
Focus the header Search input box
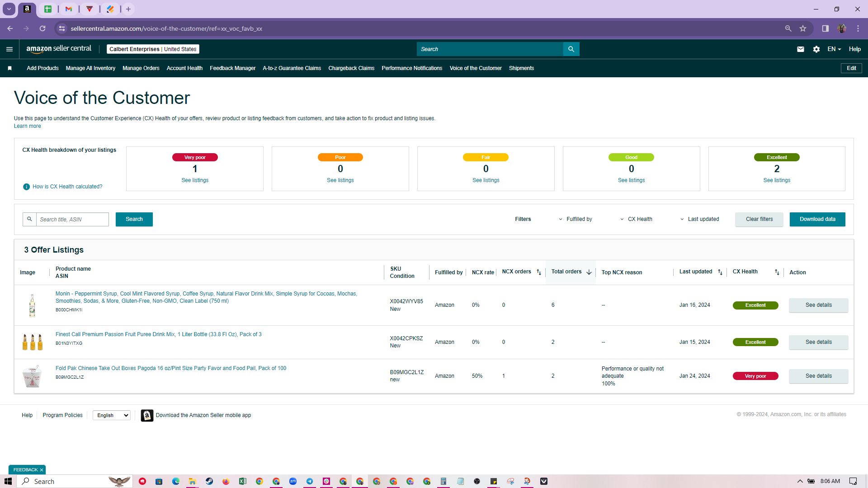coord(490,49)
